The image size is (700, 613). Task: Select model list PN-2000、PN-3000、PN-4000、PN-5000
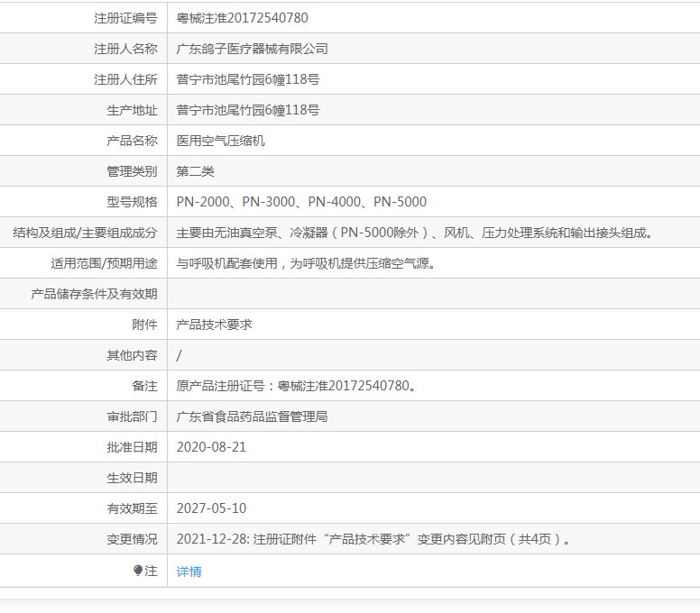301,202
